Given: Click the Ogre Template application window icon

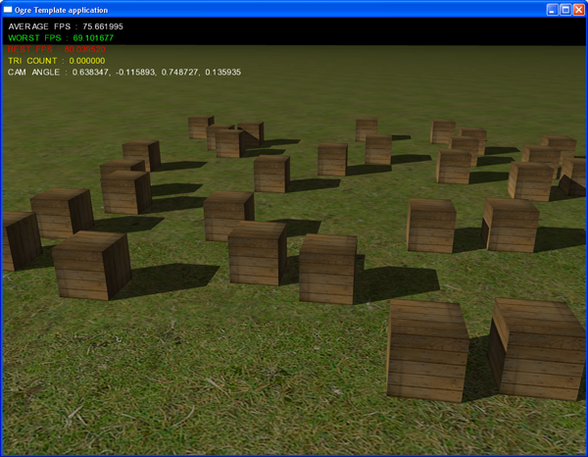Looking at the screenshot, I should tap(8, 10).
